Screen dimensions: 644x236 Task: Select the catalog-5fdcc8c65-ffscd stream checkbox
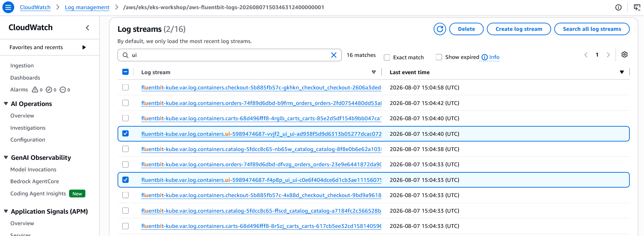point(125,211)
